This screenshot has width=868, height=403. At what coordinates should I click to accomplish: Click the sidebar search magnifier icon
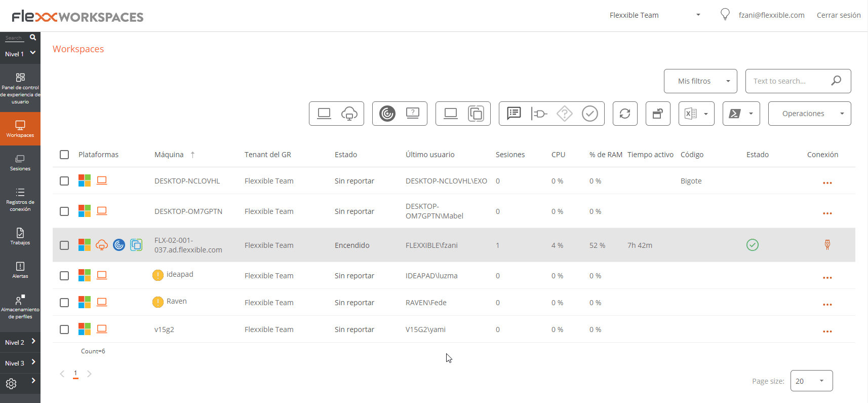(33, 37)
